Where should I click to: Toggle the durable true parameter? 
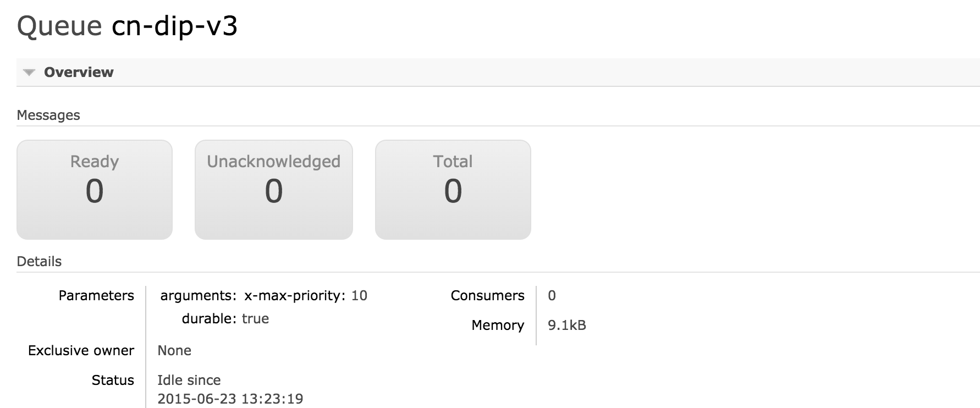pos(256,318)
